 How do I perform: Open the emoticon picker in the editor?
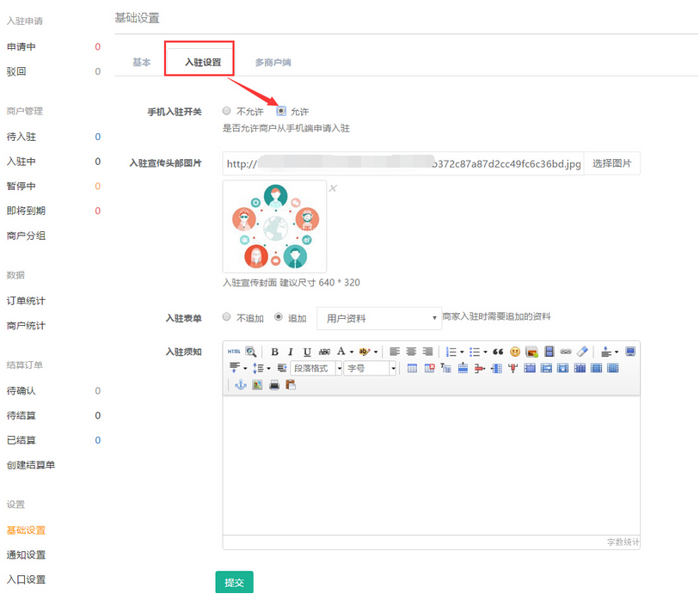click(515, 352)
